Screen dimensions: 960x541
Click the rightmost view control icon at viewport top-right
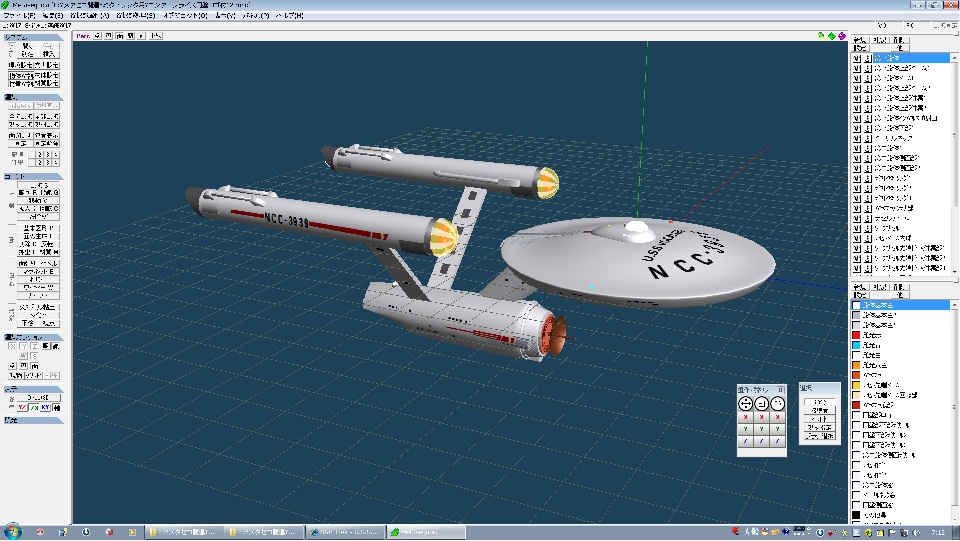[842, 35]
